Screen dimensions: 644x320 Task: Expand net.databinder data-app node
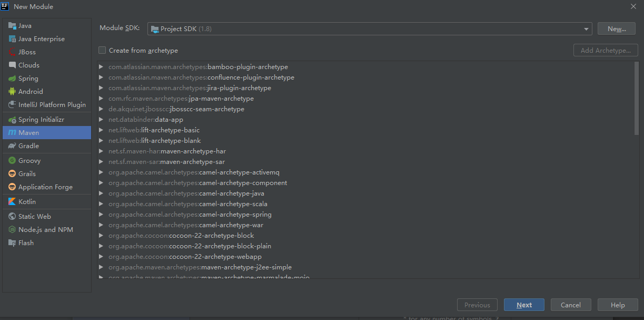pyautogui.click(x=101, y=120)
